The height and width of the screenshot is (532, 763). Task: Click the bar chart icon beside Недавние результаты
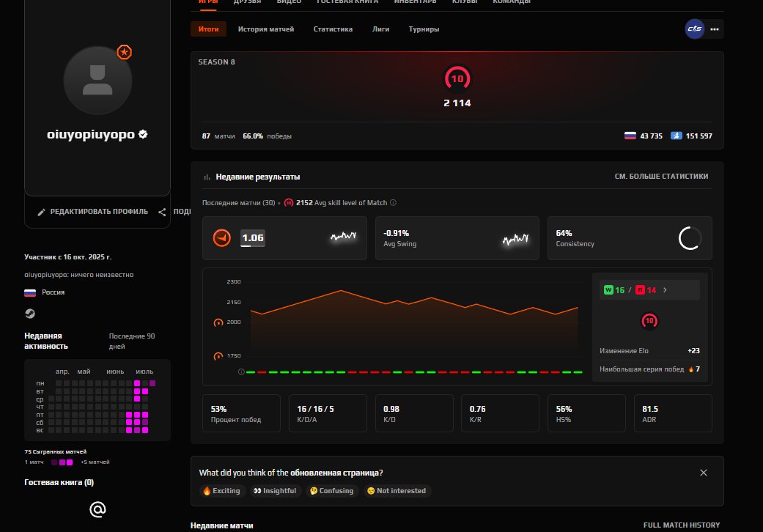(x=207, y=177)
